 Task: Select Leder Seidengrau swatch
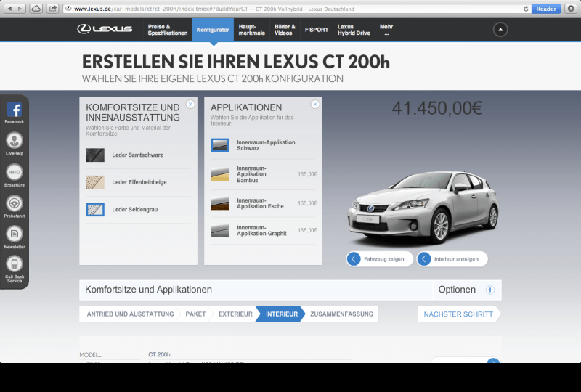95,209
